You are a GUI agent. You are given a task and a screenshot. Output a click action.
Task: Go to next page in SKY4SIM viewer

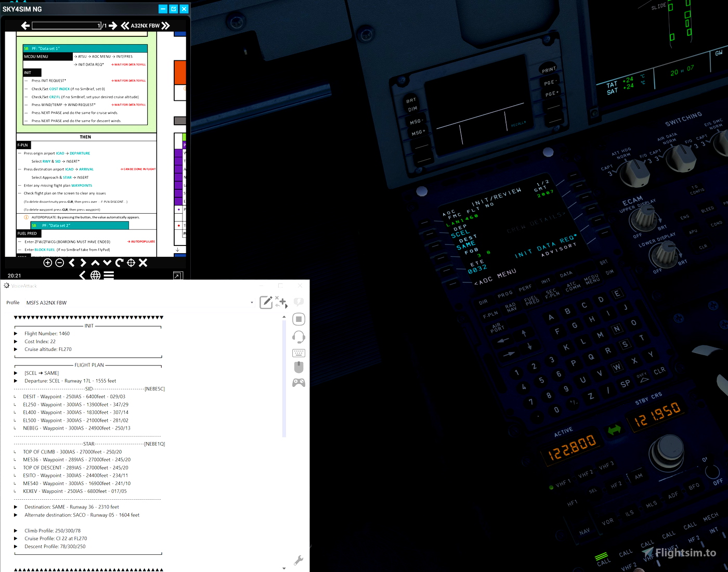coord(113,25)
